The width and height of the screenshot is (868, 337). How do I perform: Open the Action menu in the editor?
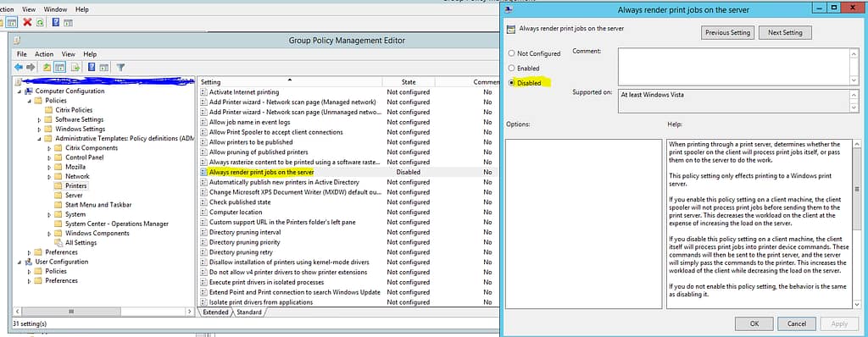44,54
